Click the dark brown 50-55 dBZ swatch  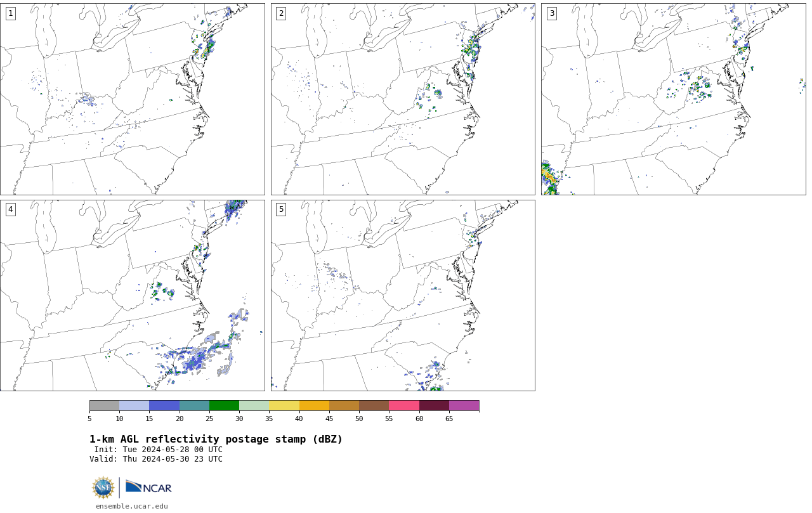374,406
